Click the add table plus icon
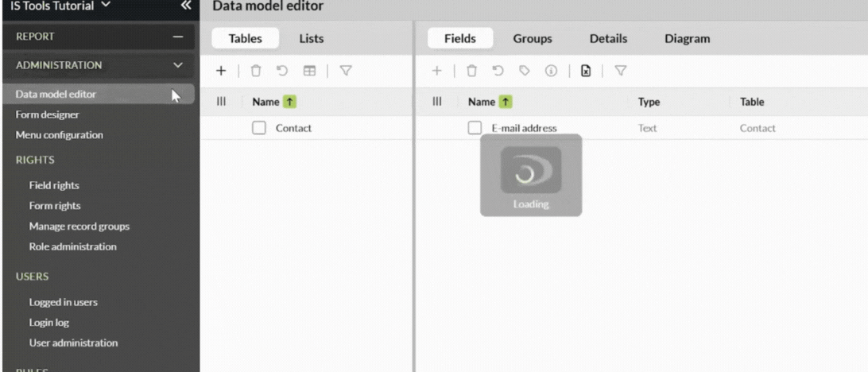 point(222,71)
